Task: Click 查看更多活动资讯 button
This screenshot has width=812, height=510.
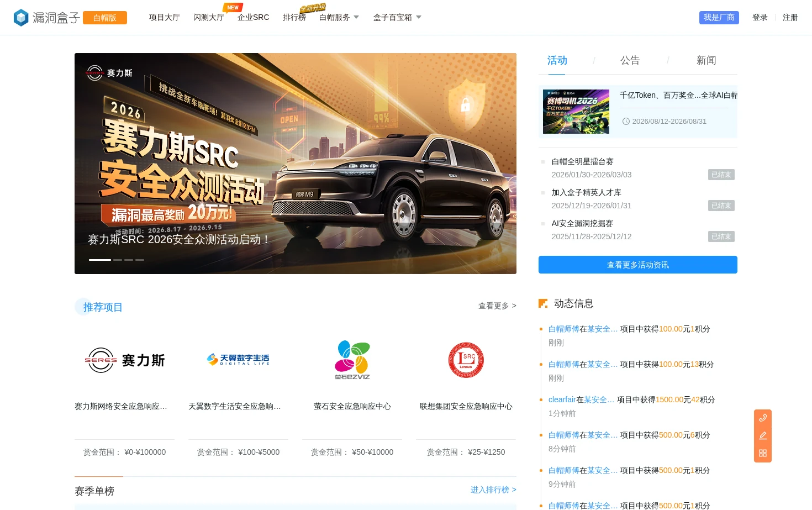Action: 638,265
